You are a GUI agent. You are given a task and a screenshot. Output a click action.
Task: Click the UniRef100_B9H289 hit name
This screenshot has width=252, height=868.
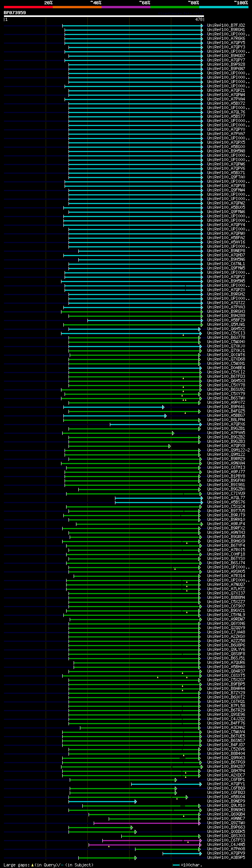[x=226, y=316]
